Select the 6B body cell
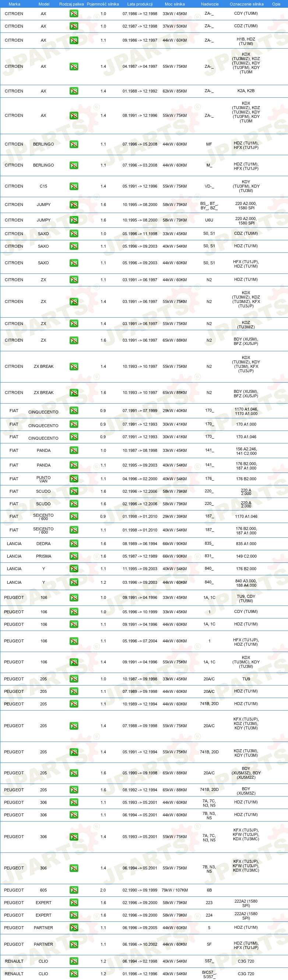Viewport: 288px width, 980px height. (209, 890)
